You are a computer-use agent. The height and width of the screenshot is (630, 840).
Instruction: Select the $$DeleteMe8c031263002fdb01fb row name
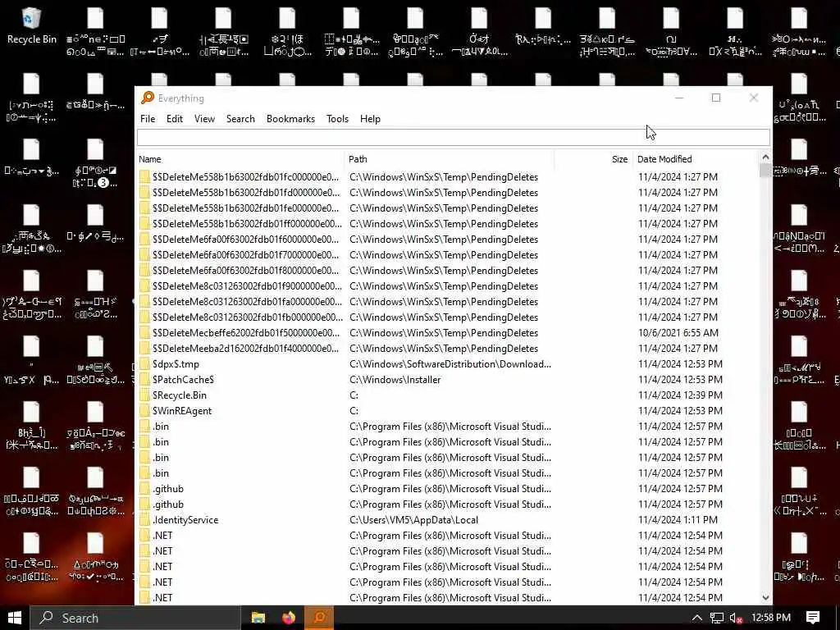246,317
